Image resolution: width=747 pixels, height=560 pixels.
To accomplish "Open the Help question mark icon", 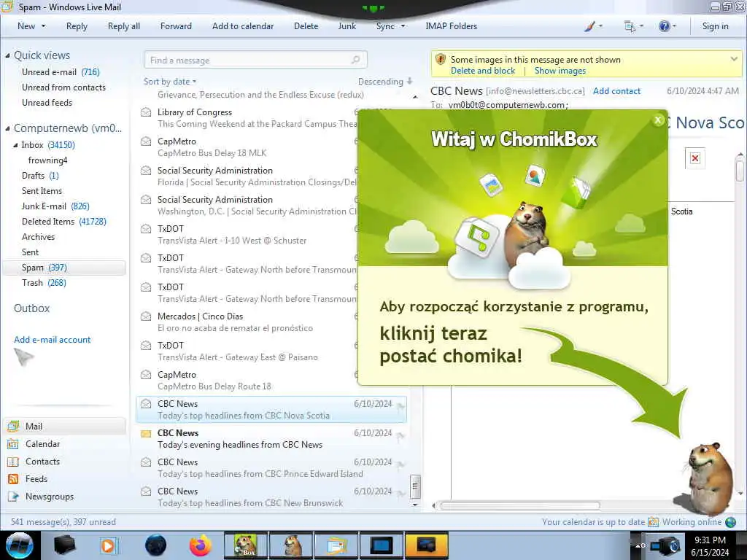I will 664,26.
